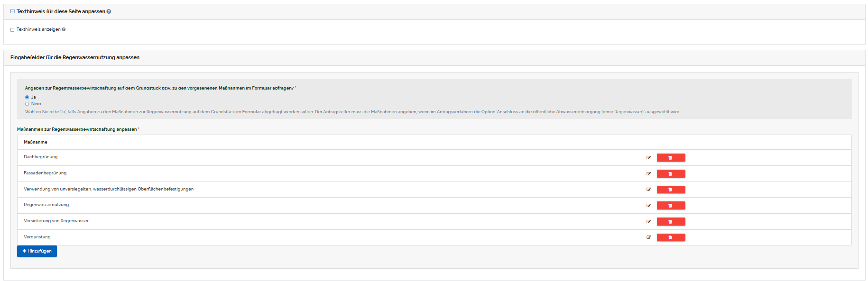Viewport: 868px width, 281px height.
Task: Edit Versickerung von Regenwasser entry
Action: pos(648,222)
